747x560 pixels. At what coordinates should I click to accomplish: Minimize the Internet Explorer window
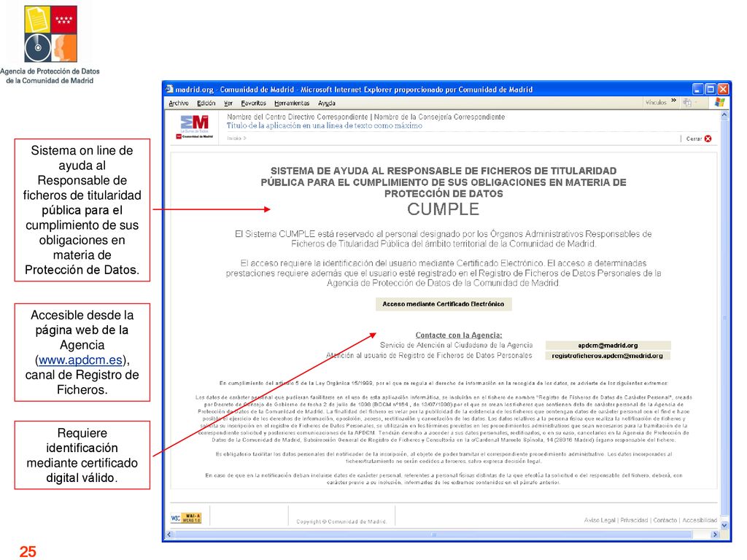click(698, 89)
